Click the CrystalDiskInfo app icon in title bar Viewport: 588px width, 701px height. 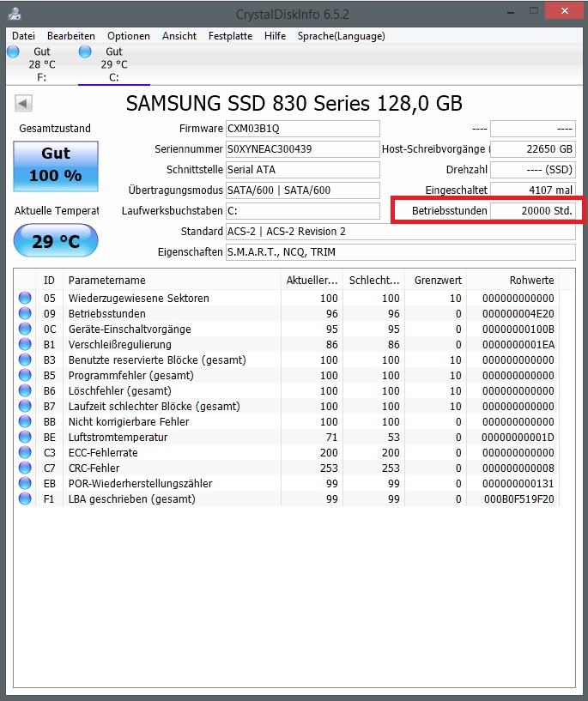pyautogui.click(x=15, y=14)
